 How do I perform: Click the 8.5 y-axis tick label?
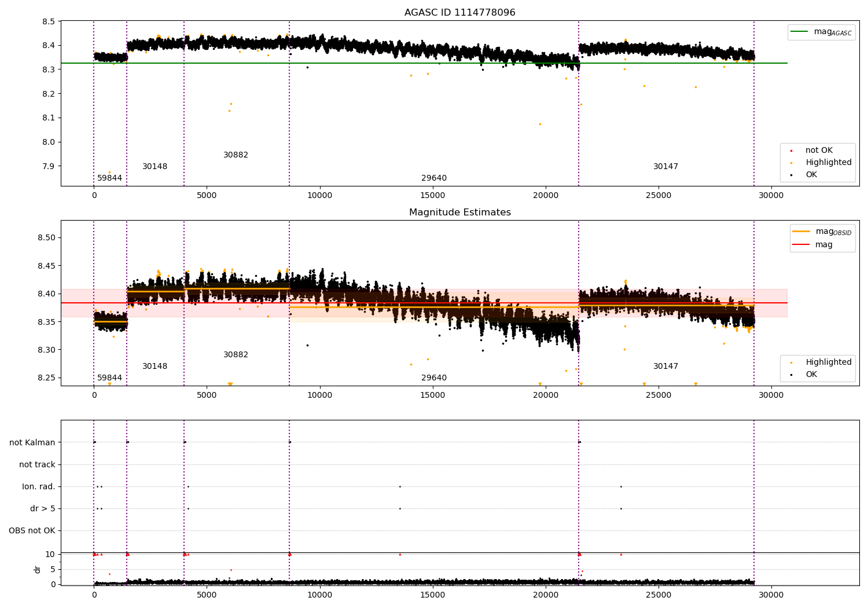coord(49,21)
